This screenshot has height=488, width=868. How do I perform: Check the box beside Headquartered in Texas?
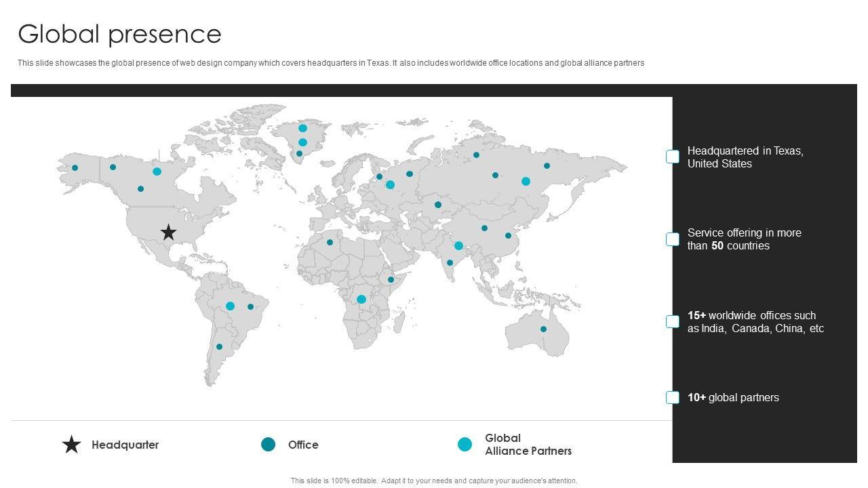(x=673, y=157)
